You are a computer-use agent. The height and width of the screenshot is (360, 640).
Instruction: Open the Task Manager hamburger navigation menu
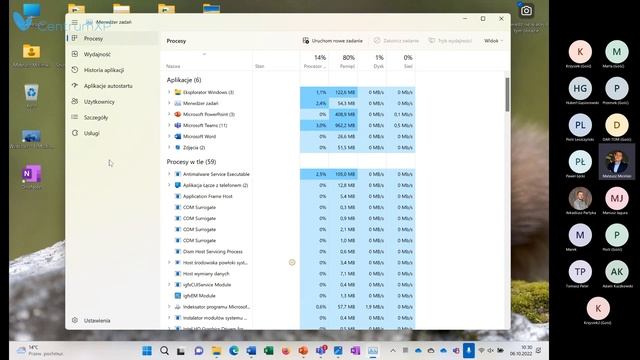point(75,22)
